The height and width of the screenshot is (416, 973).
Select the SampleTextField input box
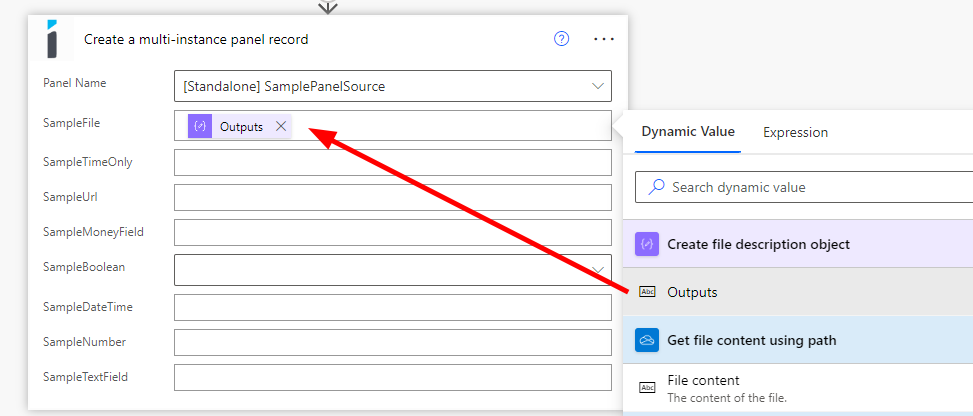click(x=392, y=378)
